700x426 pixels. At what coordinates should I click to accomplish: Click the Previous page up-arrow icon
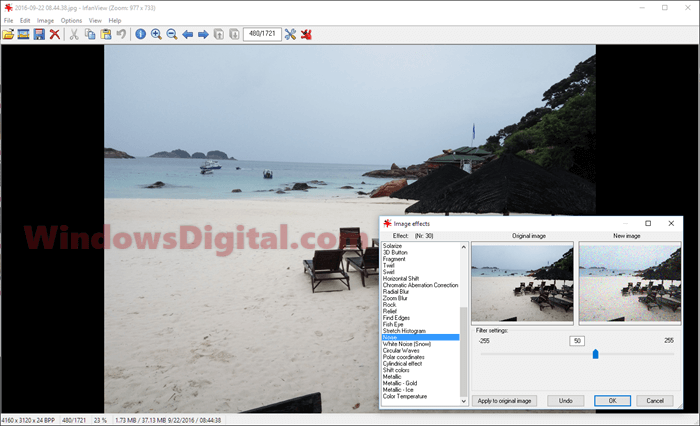coord(219,34)
